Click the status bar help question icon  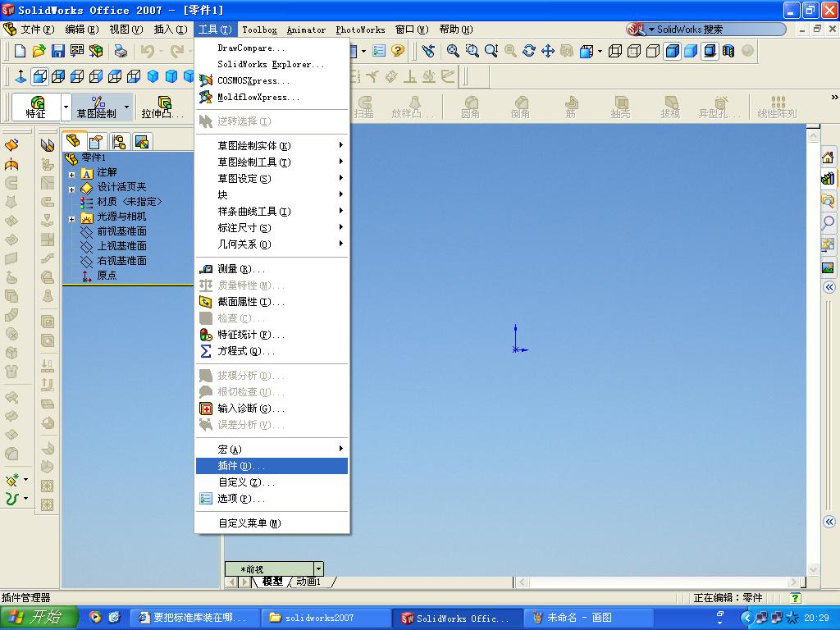coord(796,598)
